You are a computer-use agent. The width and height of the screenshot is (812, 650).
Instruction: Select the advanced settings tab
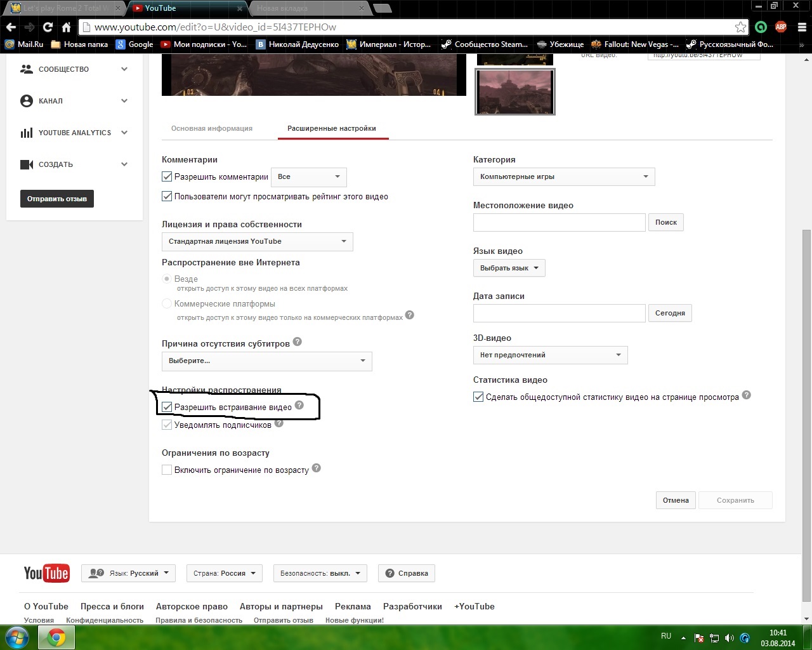[x=332, y=128]
